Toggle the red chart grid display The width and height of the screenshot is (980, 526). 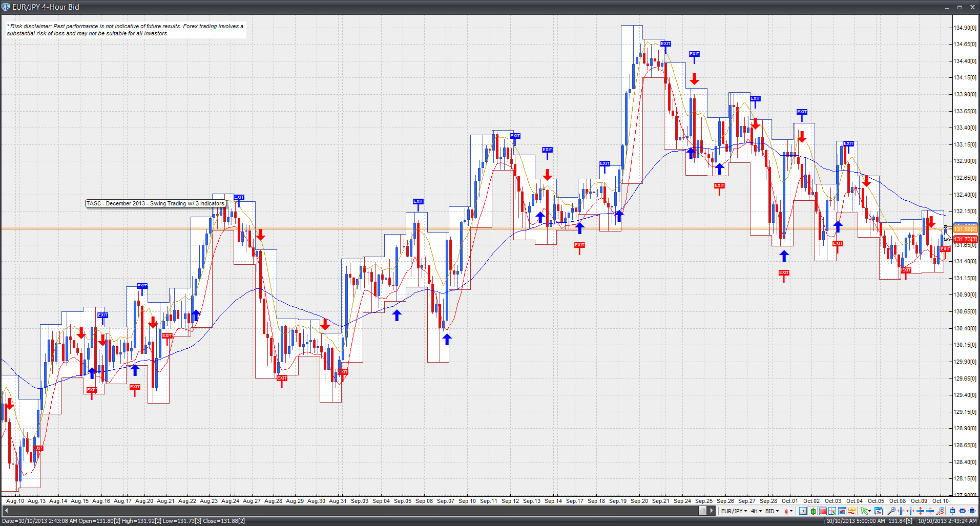pyautogui.click(x=823, y=511)
